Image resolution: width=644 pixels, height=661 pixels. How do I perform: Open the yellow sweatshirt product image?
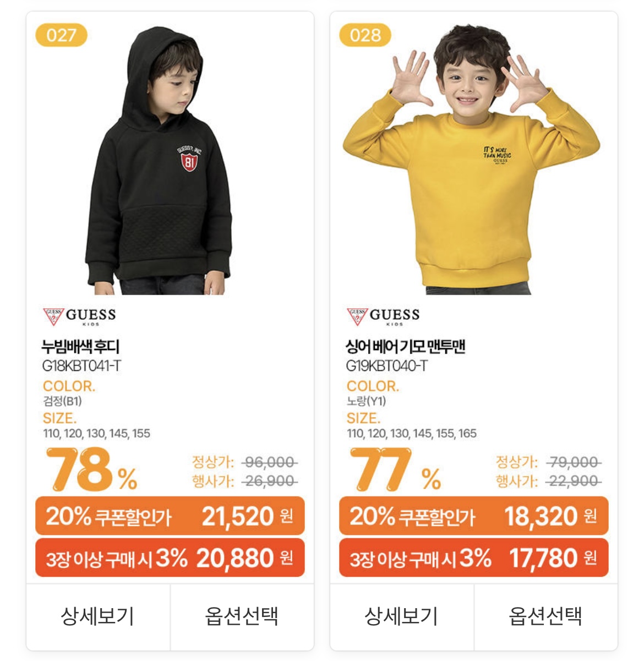click(x=471, y=160)
